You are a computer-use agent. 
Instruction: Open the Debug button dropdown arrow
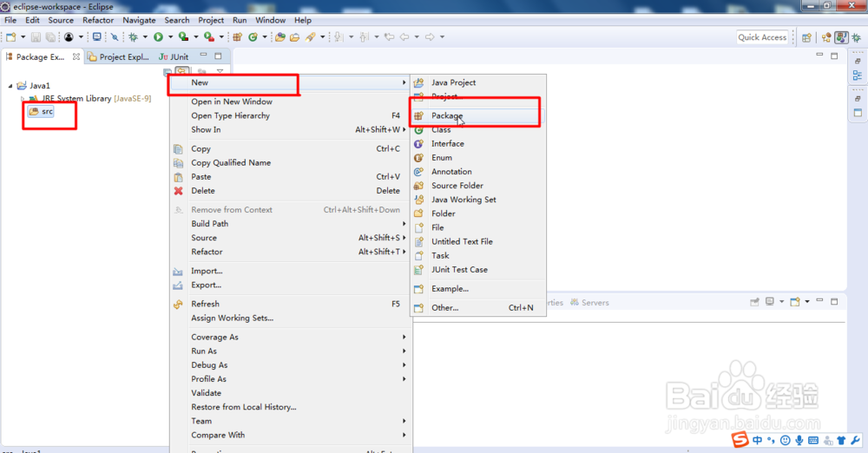tap(145, 37)
